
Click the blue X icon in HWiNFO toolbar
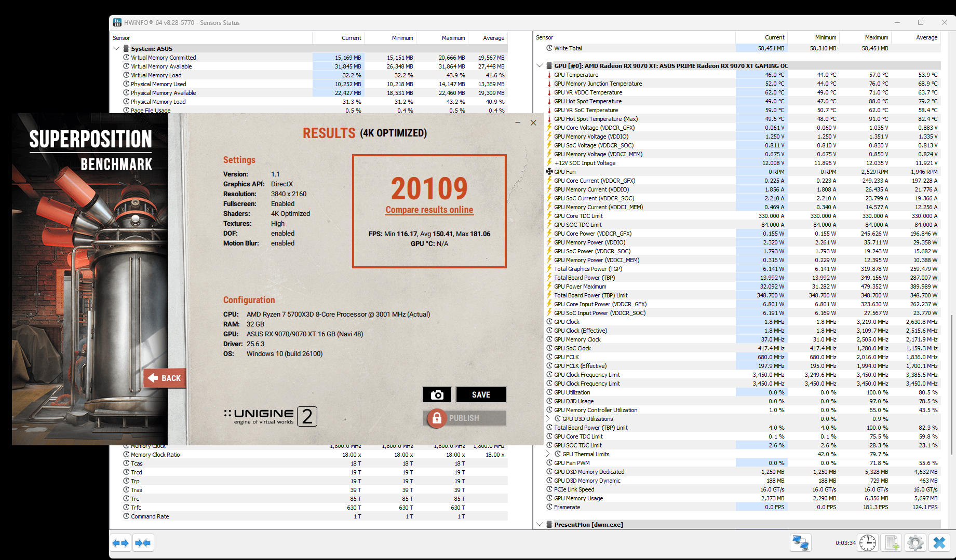tap(939, 543)
